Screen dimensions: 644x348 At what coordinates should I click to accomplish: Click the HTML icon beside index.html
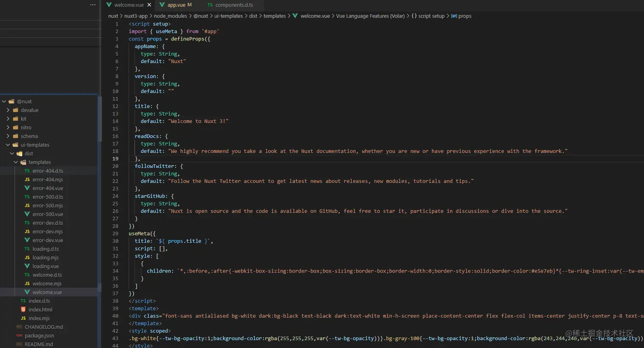click(x=23, y=310)
